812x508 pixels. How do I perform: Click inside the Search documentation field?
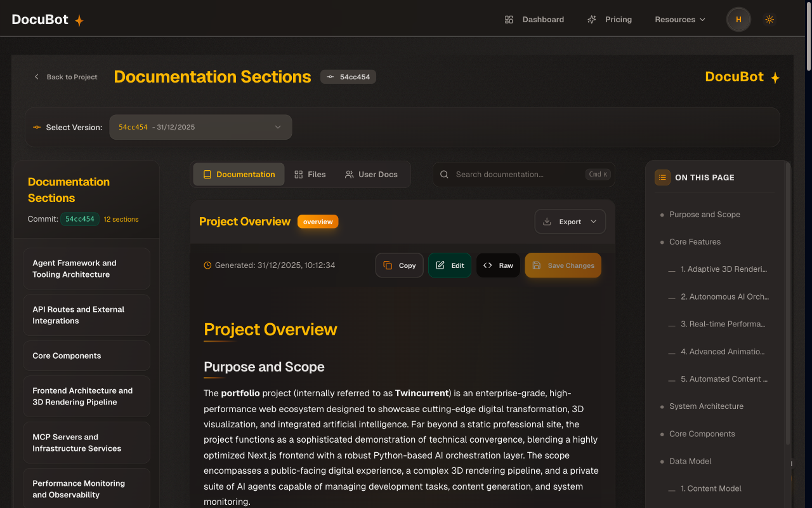[514, 174]
